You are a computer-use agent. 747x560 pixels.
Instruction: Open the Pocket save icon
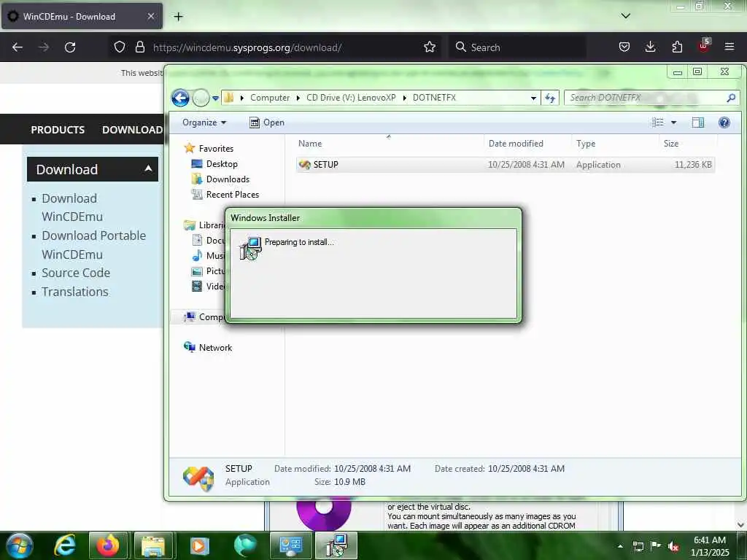coord(624,47)
